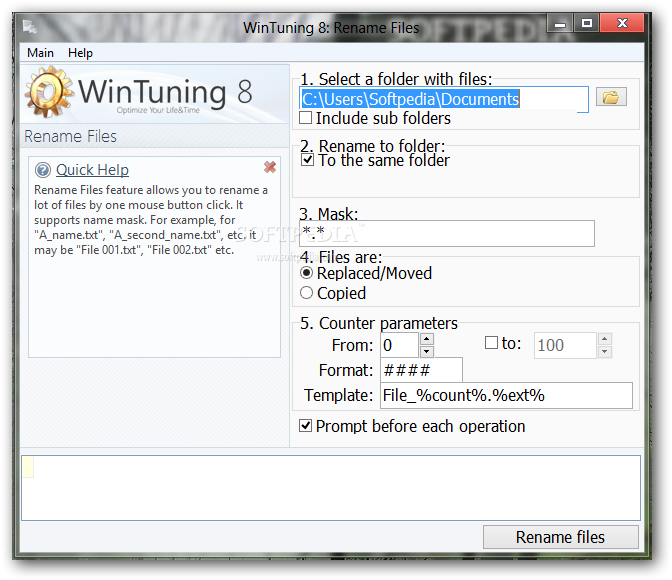
Task: Click the log output text area
Action: pyautogui.click(x=331, y=488)
